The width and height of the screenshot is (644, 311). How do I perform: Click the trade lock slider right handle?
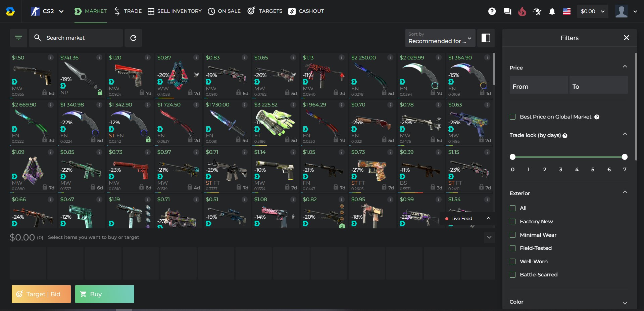625,157
